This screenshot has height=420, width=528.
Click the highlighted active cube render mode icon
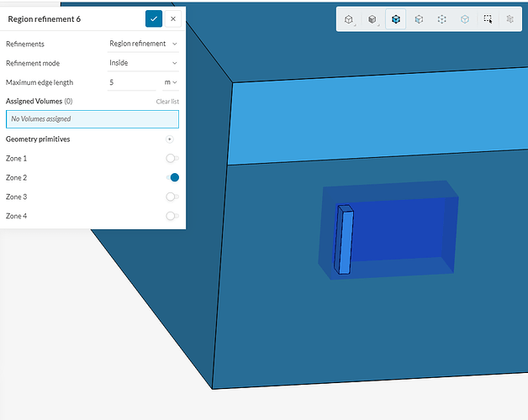pyautogui.click(x=396, y=19)
